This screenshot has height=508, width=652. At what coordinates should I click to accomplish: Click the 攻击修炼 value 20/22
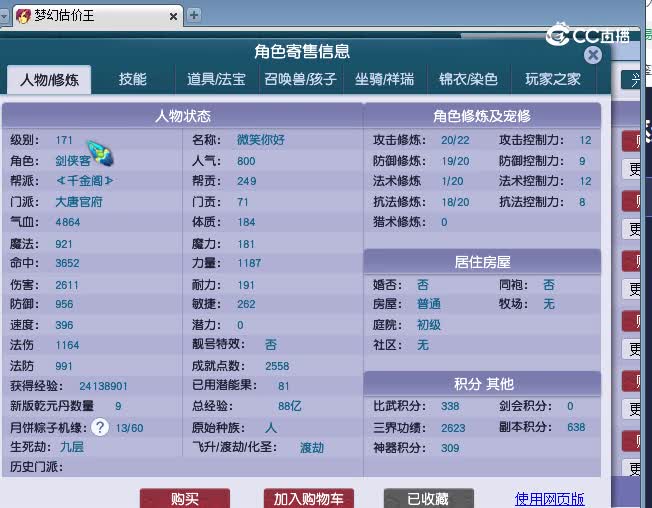pyautogui.click(x=455, y=140)
